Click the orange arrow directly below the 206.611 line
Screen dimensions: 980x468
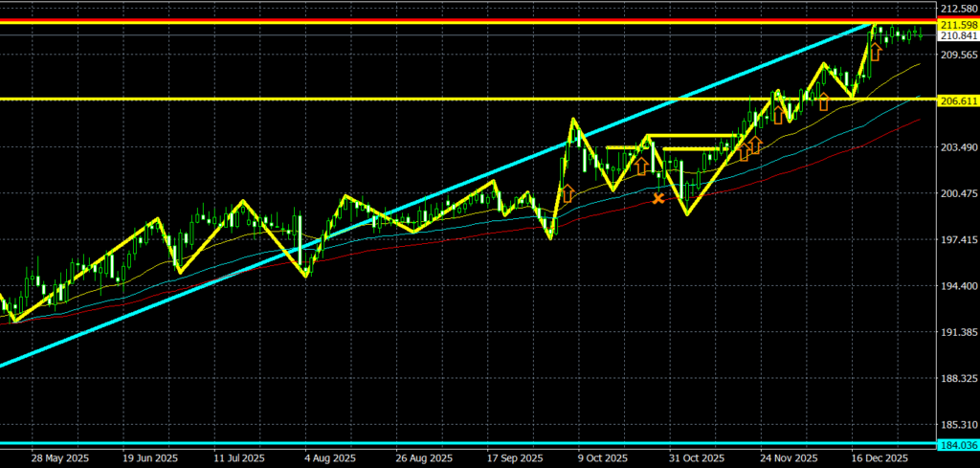coord(822,101)
